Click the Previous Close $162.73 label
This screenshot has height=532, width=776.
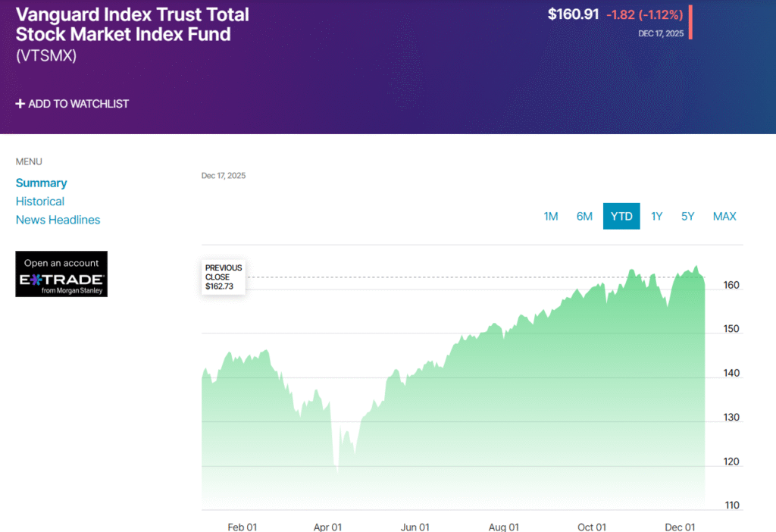coord(224,277)
